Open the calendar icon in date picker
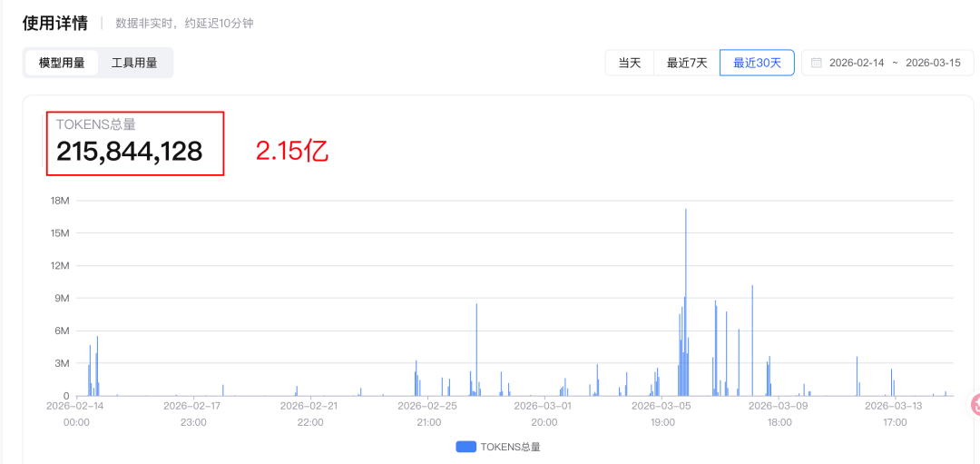980x464 pixels. pyautogui.click(x=816, y=63)
